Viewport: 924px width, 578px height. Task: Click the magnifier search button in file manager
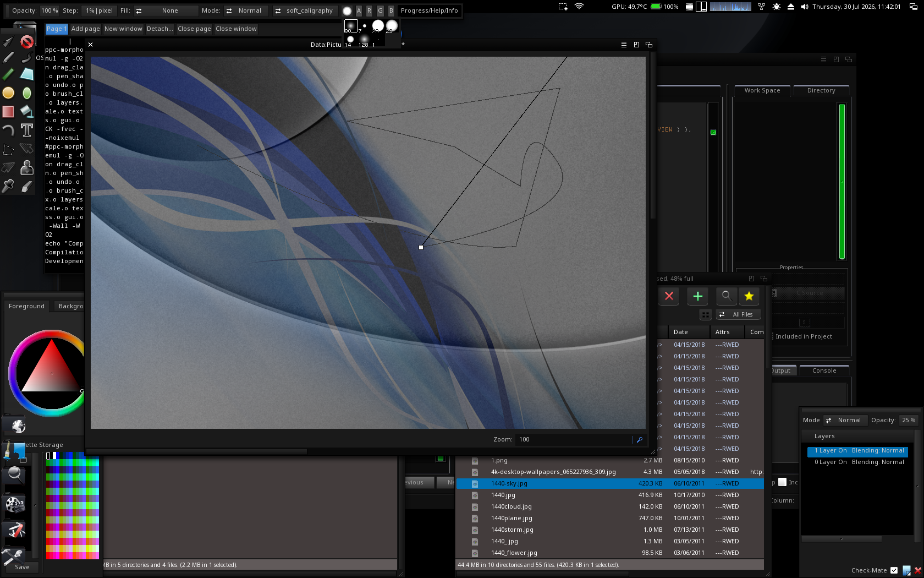[726, 296]
